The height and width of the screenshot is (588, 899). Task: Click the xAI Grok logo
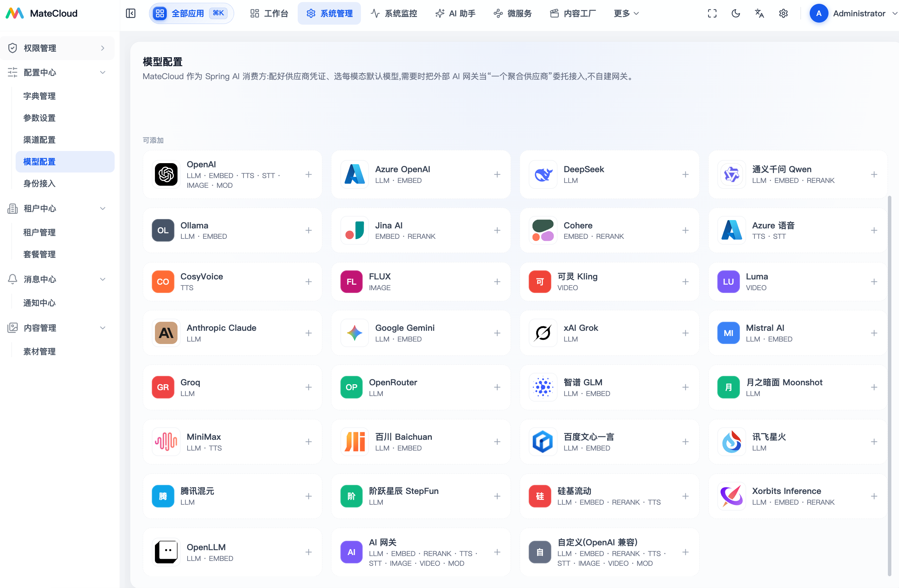point(543,333)
